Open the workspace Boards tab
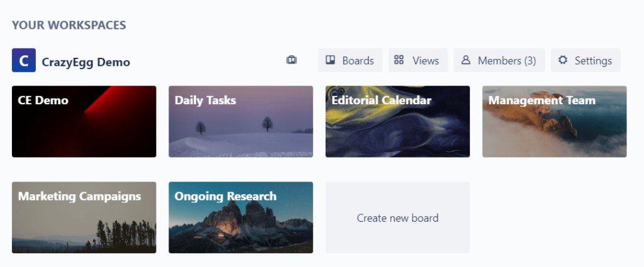This screenshot has width=644, height=267. pos(350,60)
